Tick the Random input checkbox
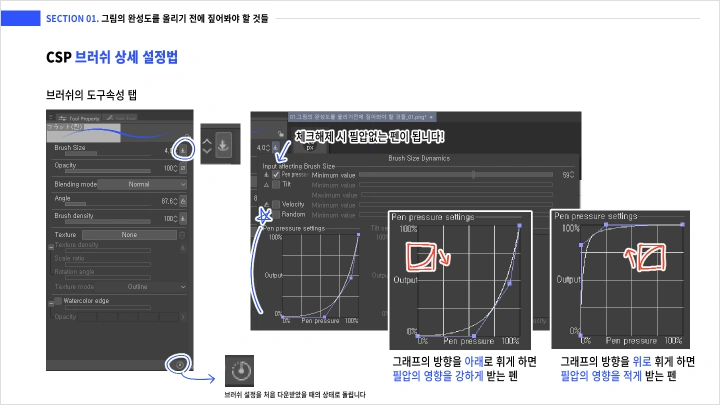This screenshot has height=405, width=720. 275,214
